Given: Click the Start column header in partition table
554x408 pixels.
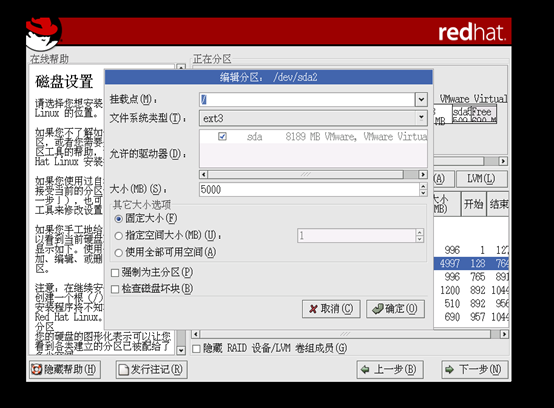Looking at the screenshot, I should tap(473, 204).
